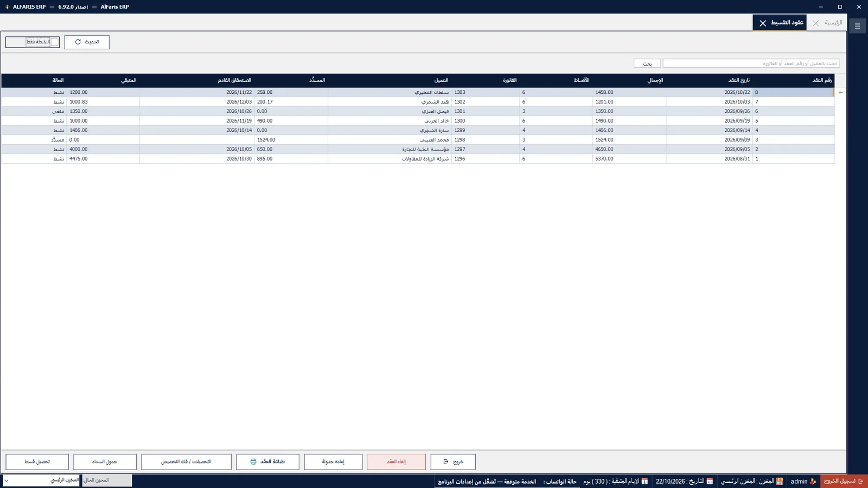Open the hamburger sidebar menu
This screenshot has width=868, height=488.
coord(857,26)
